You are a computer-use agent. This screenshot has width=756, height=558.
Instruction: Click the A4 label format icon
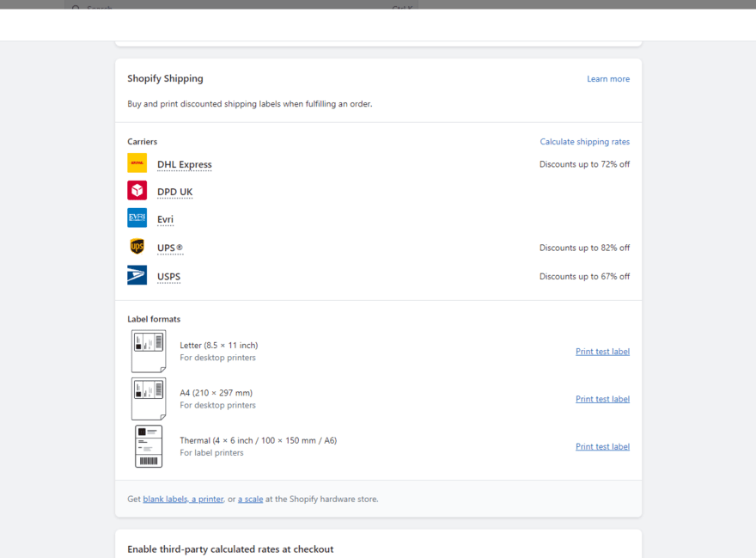[149, 399]
